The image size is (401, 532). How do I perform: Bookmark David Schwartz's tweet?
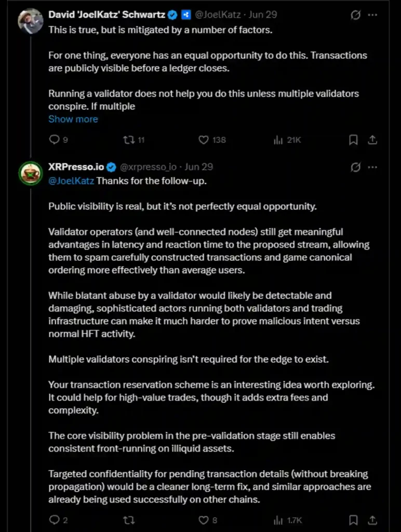(x=353, y=140)
